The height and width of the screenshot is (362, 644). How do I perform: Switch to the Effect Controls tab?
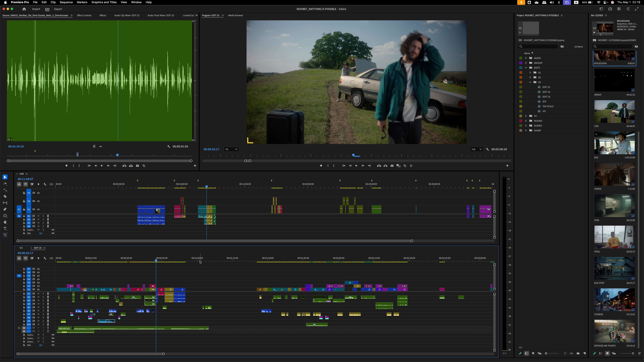coord(84,15)
